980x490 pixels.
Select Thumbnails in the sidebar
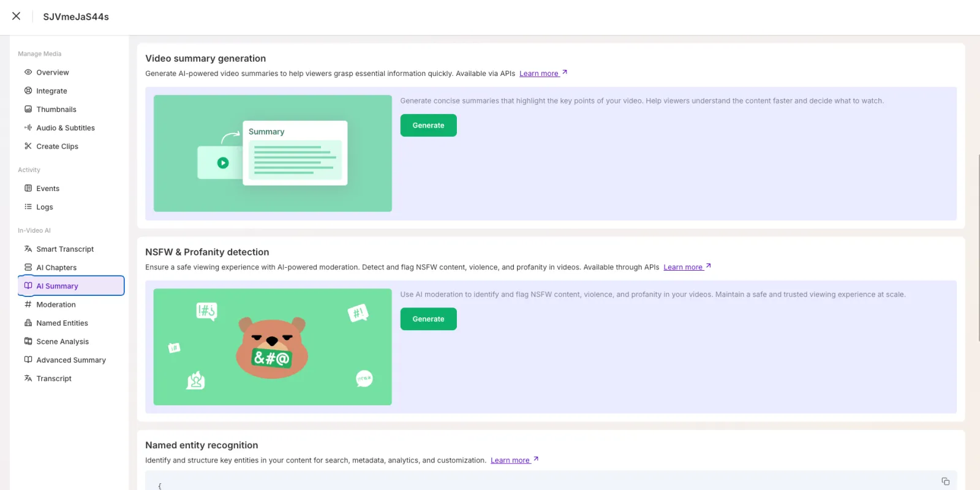(71, 109)
